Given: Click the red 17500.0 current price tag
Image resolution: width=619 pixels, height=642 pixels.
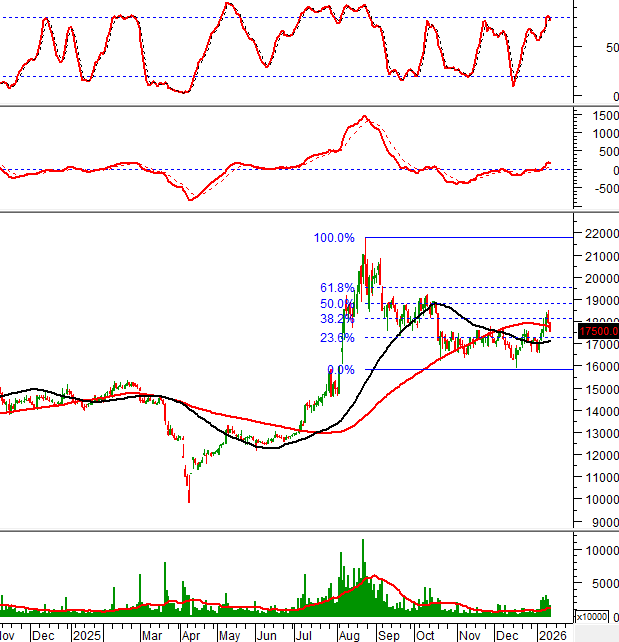Looking at the screenshot, I should 598,331.
